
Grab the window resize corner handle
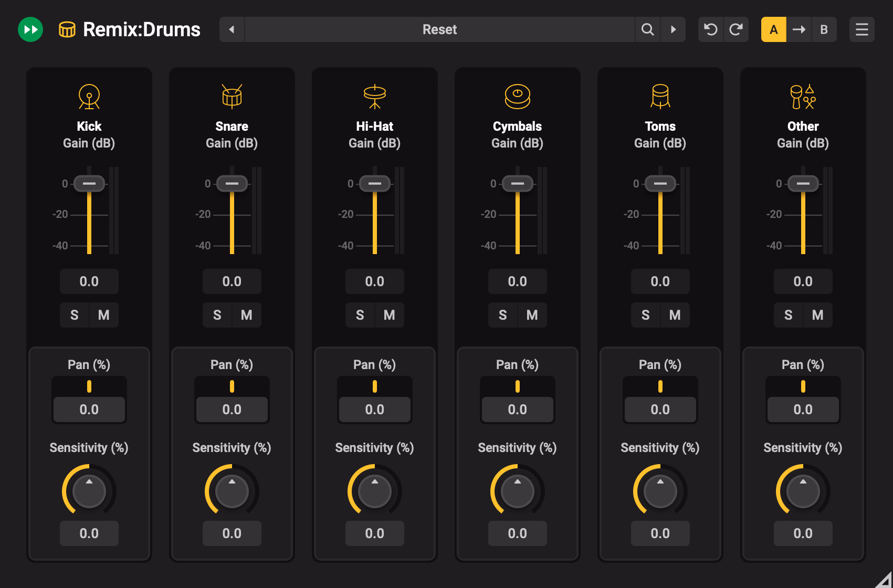[x=884, y=579]
